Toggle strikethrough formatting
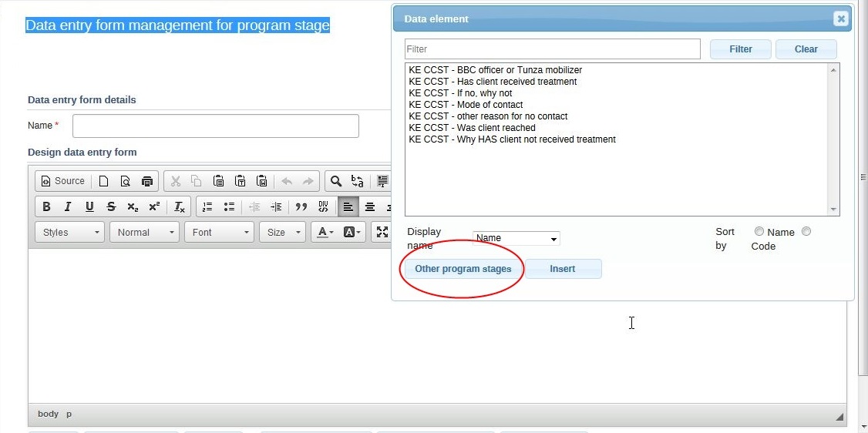The width and height of the screenshot is (868, 433). (x=111, y=206)
